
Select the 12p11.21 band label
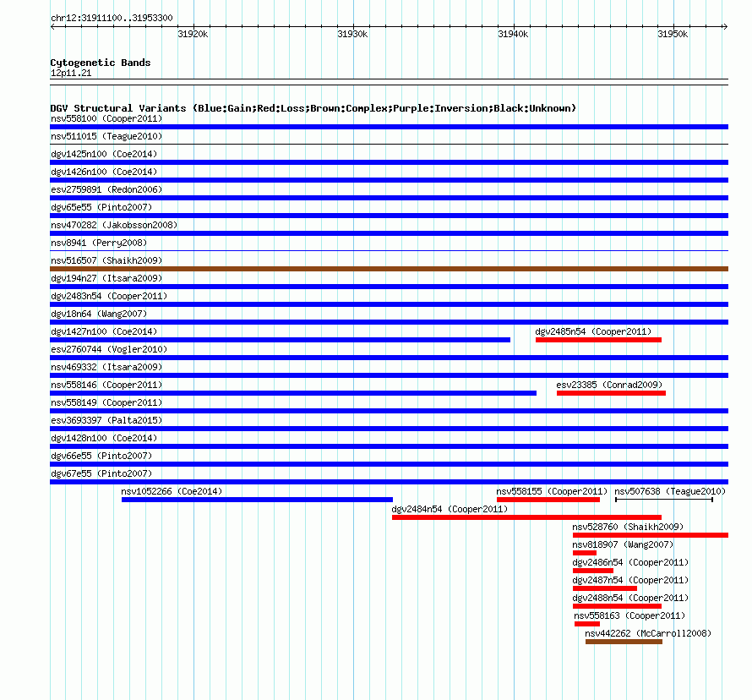(x=71, y=73)
